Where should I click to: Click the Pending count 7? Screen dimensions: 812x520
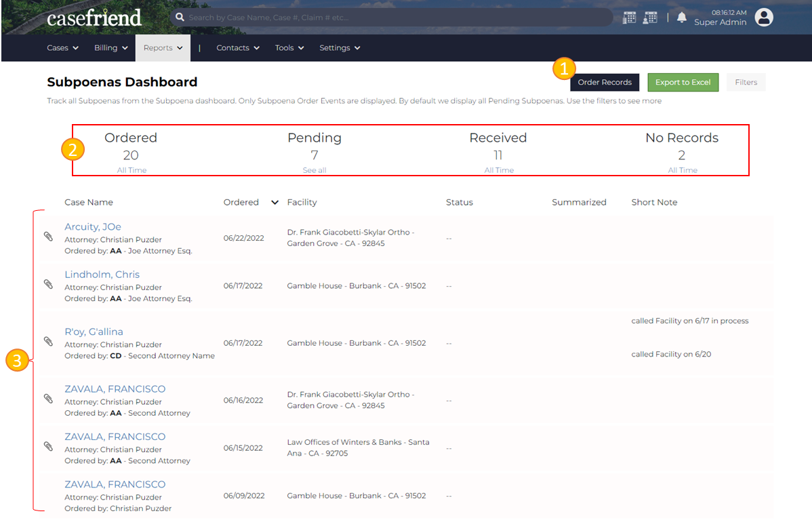314,155
